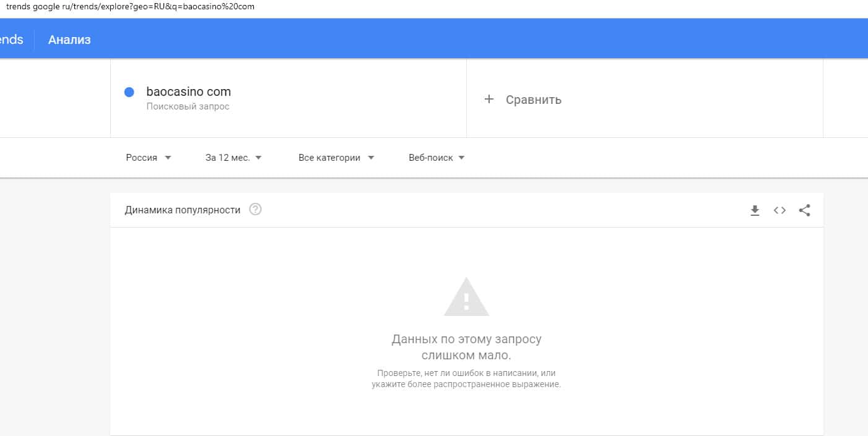The width and height of the screenshot is (868, 436).
Task: Open the Россия region dropdown
Action: (149, 158)
